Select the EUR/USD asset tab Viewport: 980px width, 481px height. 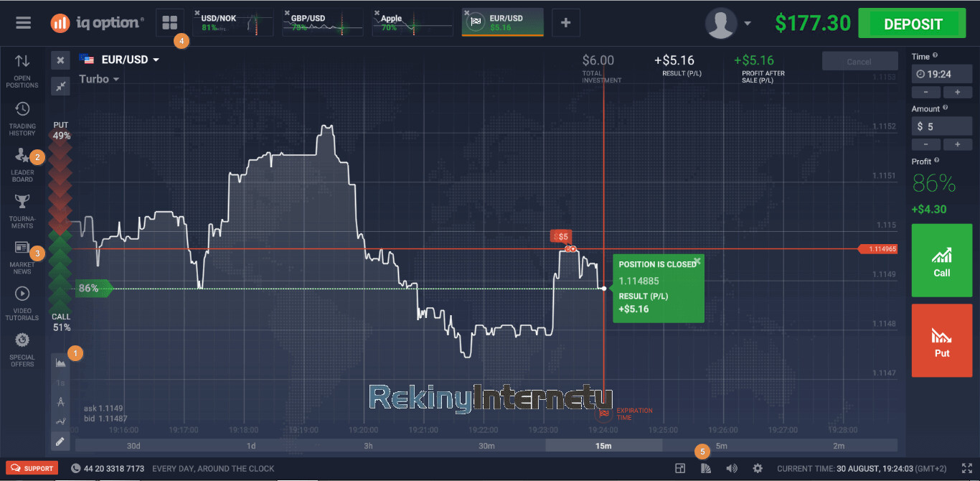[502, 22]
